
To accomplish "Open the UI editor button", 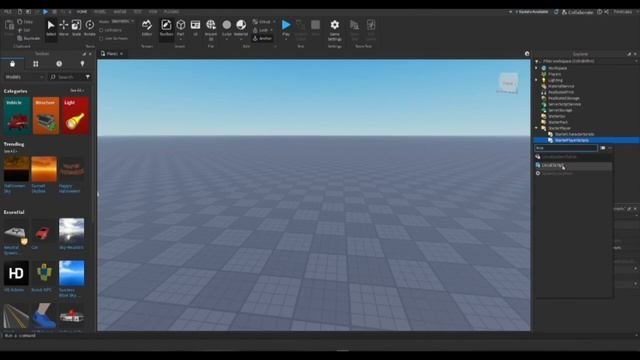I will click(x=195, y=29).
